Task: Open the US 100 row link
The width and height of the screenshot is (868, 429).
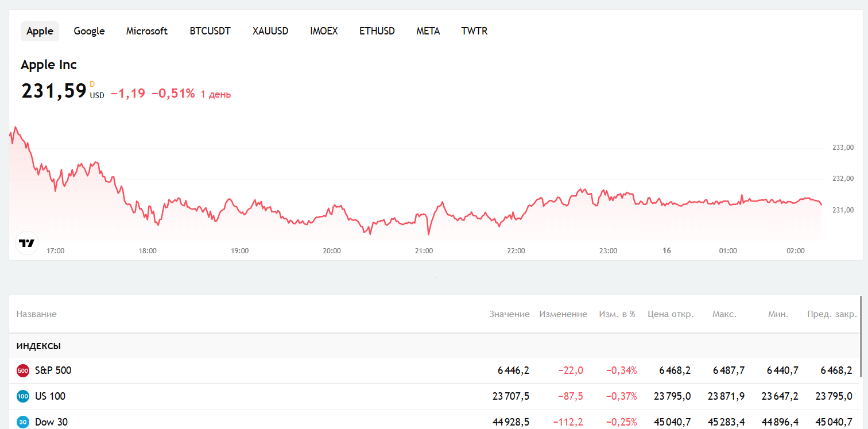Action: 50,396
